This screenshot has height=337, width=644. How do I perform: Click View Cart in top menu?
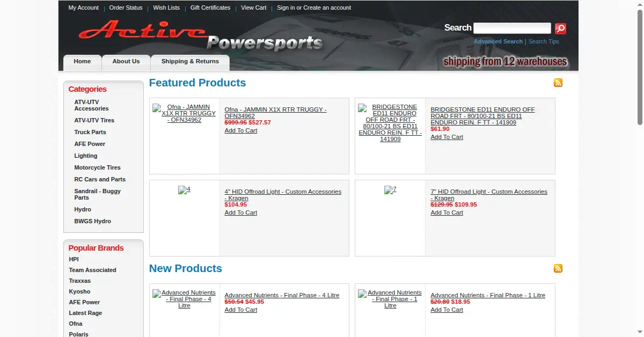click(254, 8)
